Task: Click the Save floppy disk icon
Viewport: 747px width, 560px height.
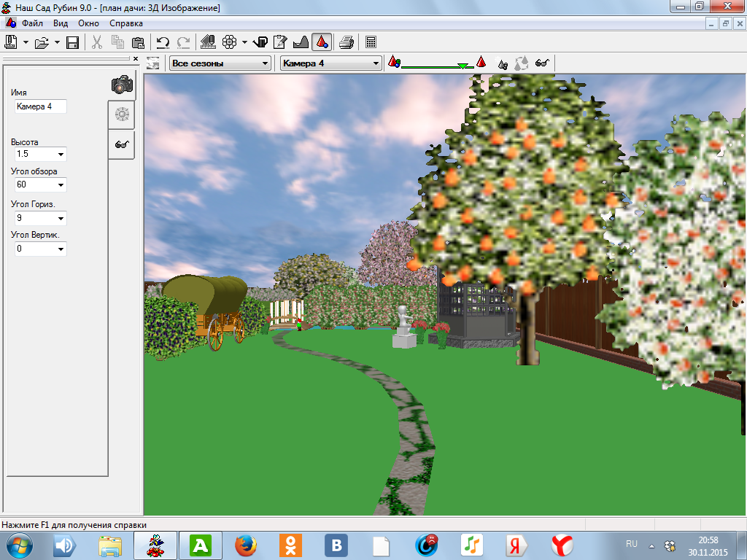Action: click(x=72, y=42)
